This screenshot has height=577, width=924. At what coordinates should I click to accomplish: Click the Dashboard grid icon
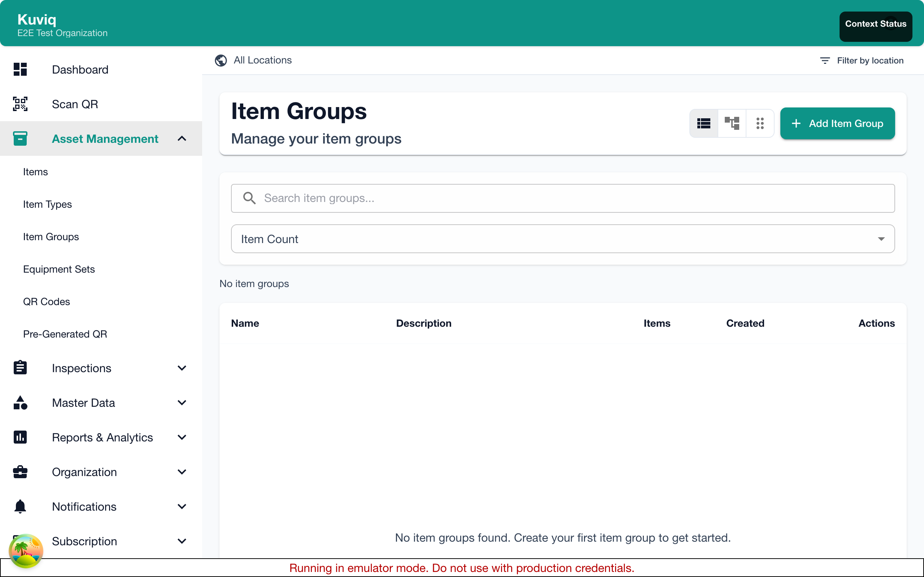point(20,70)
